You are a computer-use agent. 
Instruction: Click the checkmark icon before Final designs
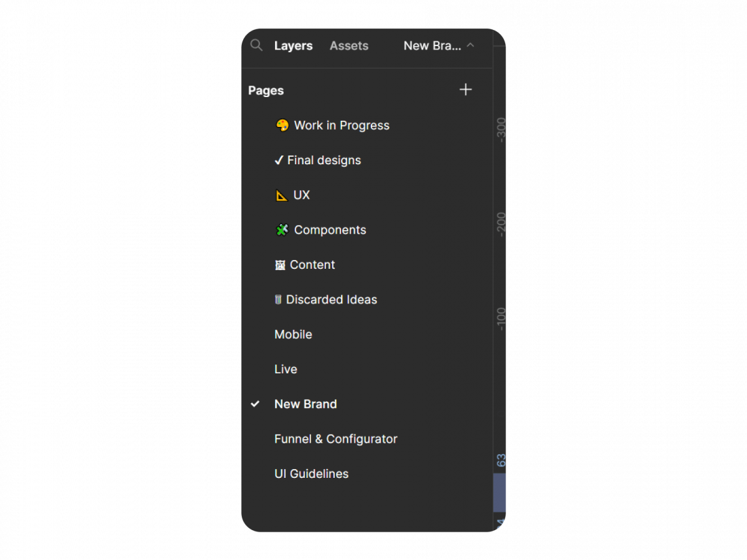click(278, 161)
